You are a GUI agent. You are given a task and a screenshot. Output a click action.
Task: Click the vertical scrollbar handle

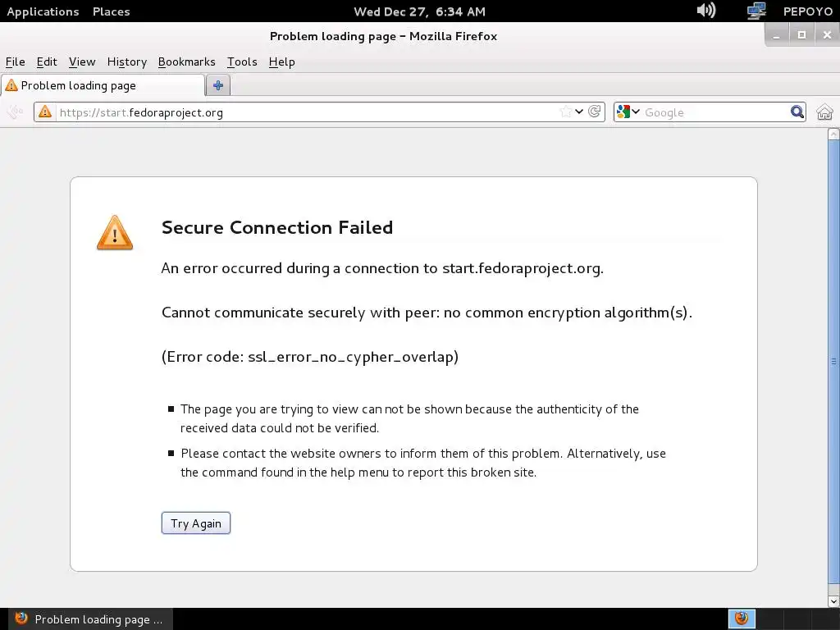834,361
